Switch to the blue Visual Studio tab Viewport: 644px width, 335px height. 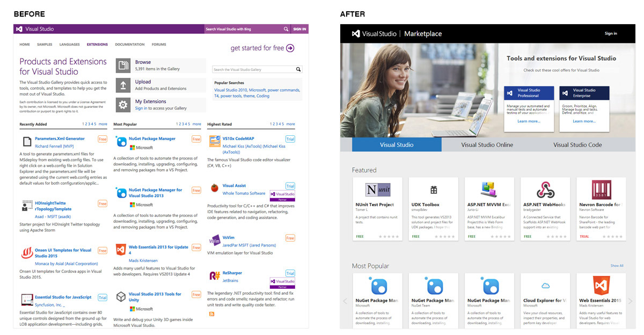[397, 144]
